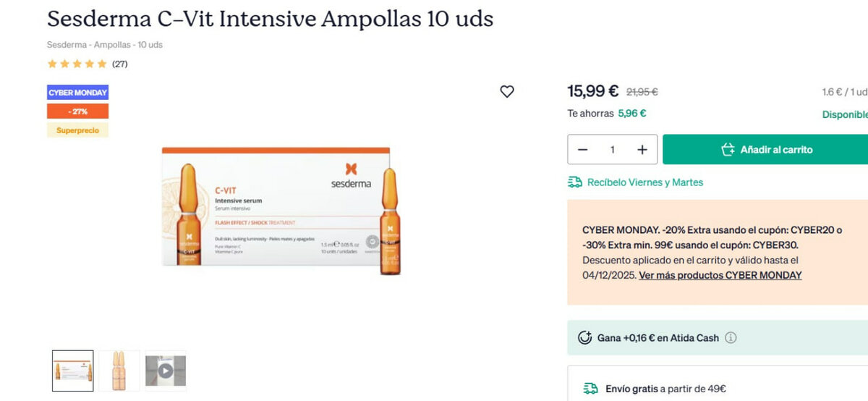868x401 pixels.
Task: Follow the Ver más productos CYBER MONDAY link
Action: (720, 275)
